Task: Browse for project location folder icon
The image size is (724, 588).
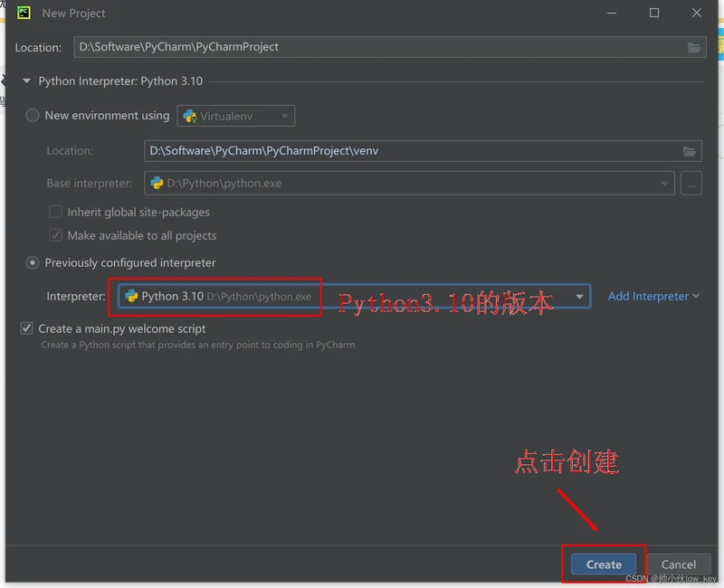Action: point(693,47)
